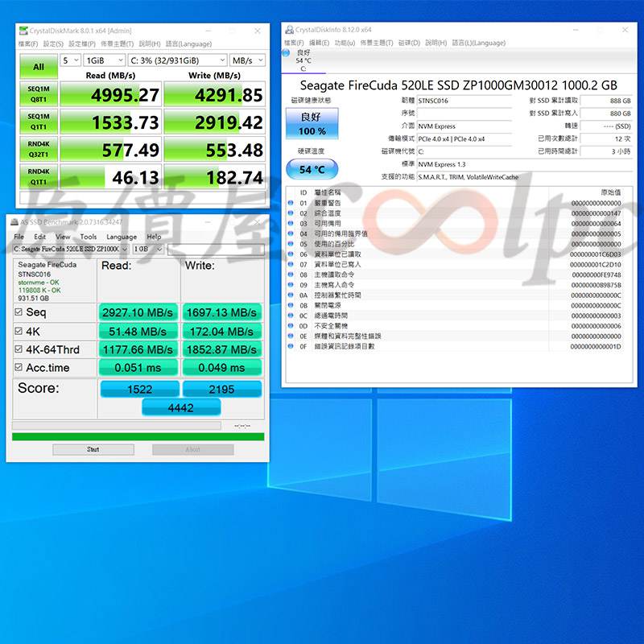Screen dimensions: 644x644
Task: Click status dot for SMART attribute 0E
Action: (291, 336)
